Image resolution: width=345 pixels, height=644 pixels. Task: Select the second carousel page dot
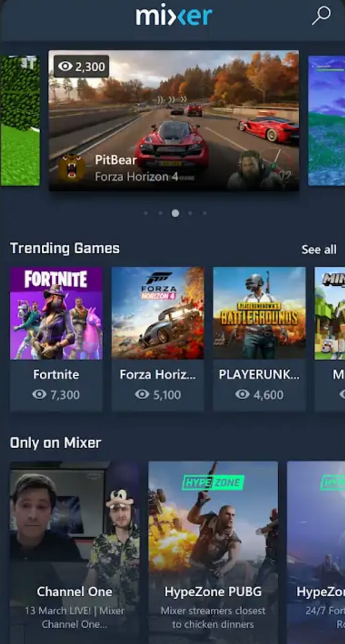(x=160, y=213)
